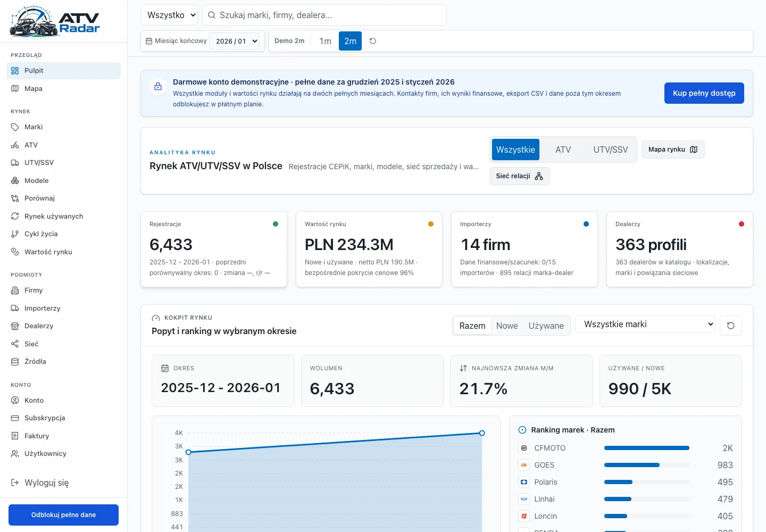
Task: Click the Wartość rynku coins icon
Action: coord(15,252)
